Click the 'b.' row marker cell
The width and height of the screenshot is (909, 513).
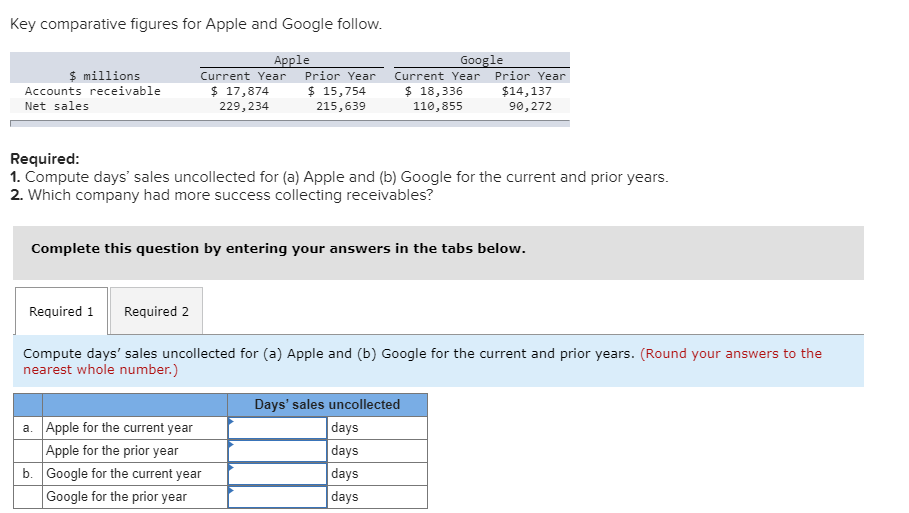coord(28,474)
